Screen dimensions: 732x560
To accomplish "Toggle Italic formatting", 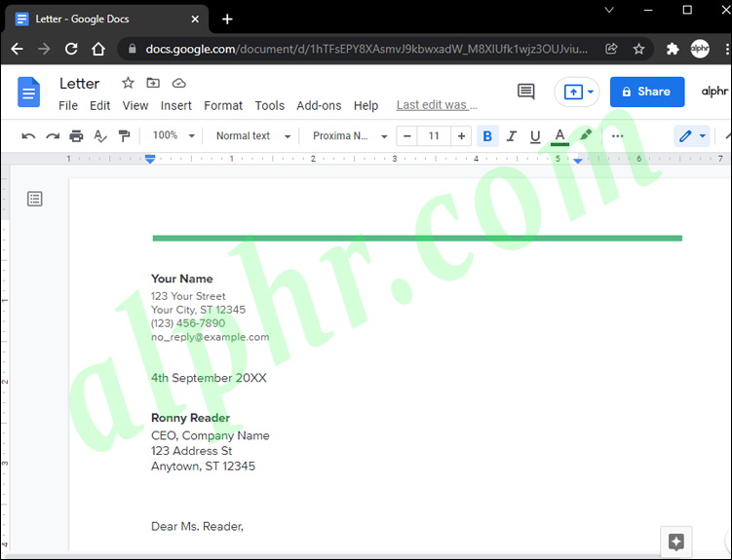I will click(512, 136).
